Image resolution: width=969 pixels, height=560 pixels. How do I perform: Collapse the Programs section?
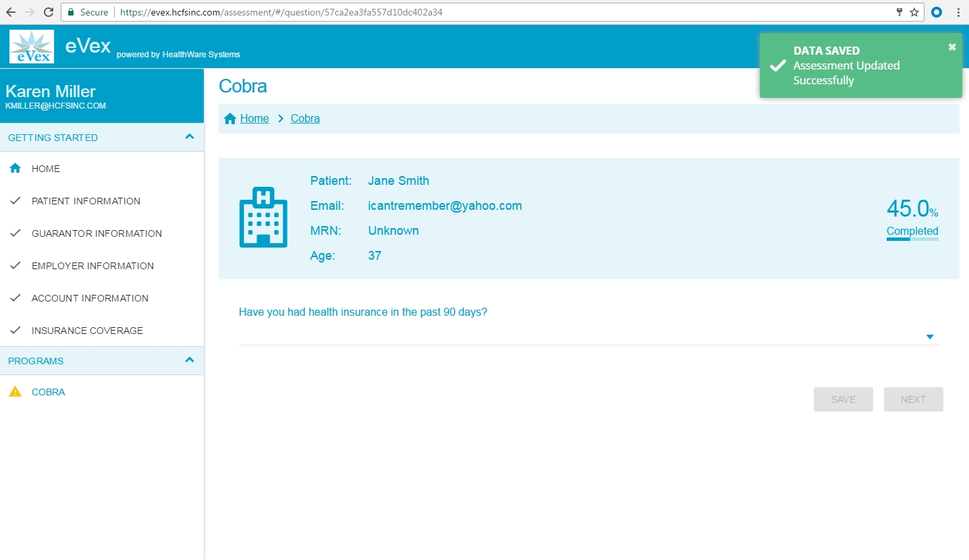[190, 360]
